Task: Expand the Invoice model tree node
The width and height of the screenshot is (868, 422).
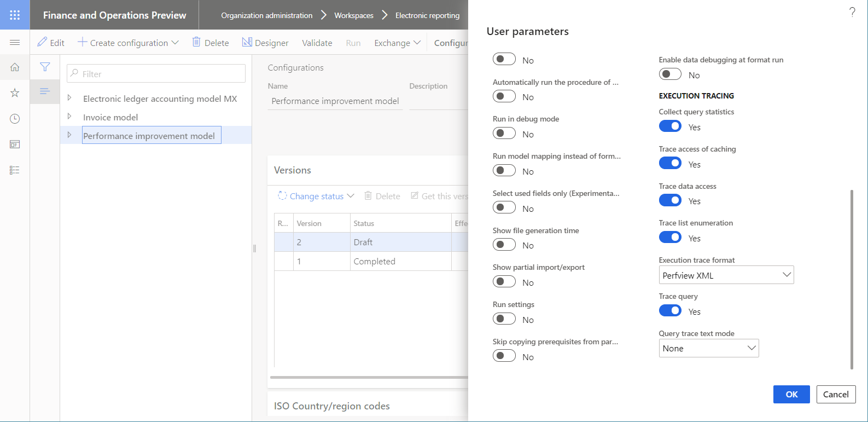Action: coord(69,117)
